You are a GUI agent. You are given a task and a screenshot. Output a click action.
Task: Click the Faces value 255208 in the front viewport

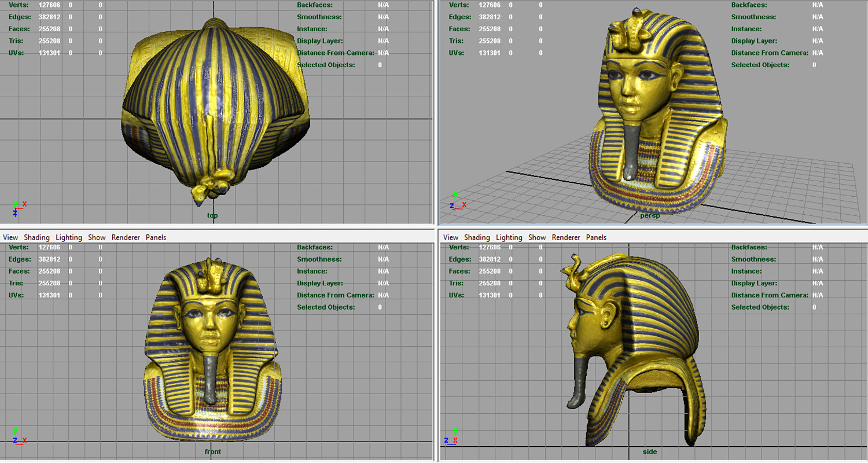coord(49,271)
